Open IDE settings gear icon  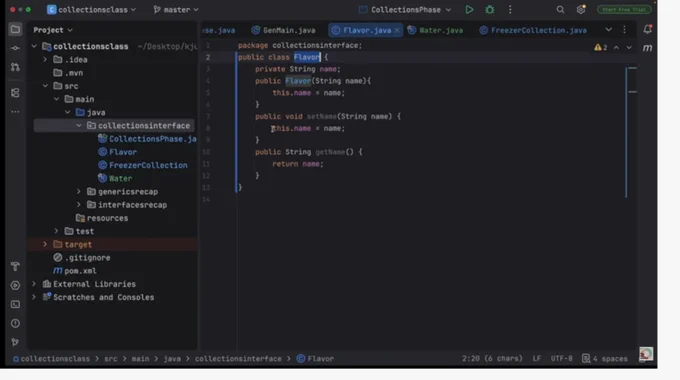click(581, 10)
